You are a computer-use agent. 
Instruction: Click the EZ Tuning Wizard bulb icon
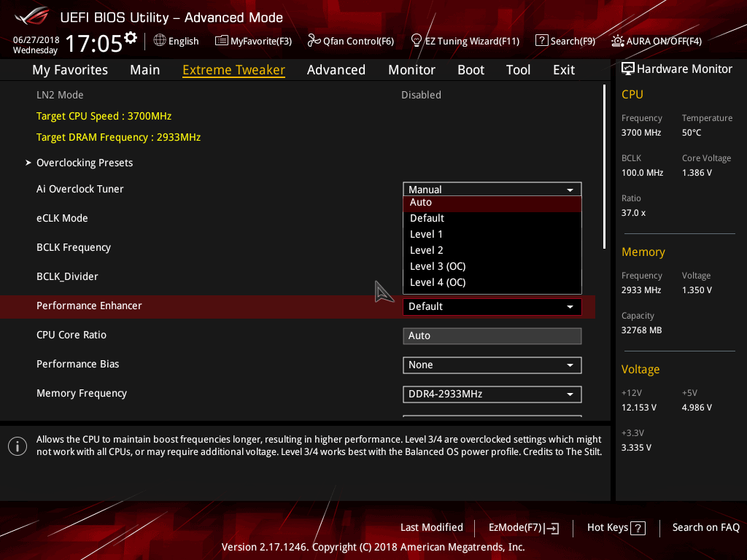(x=417, y=41)
